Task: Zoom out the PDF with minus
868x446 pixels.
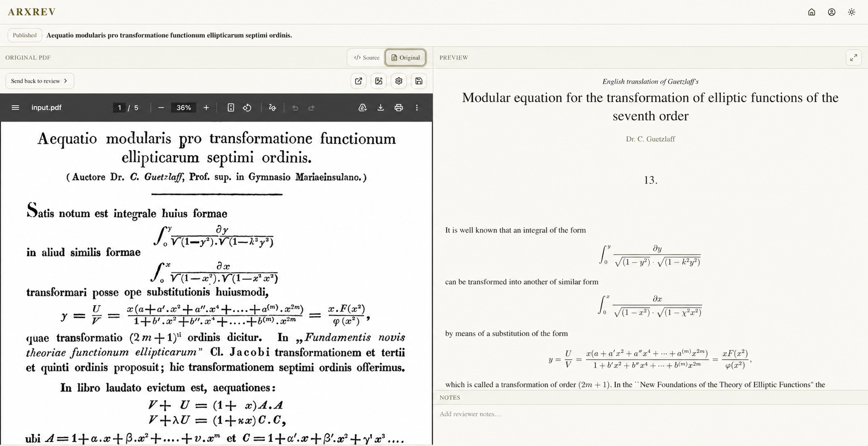Action: point(161,108)
